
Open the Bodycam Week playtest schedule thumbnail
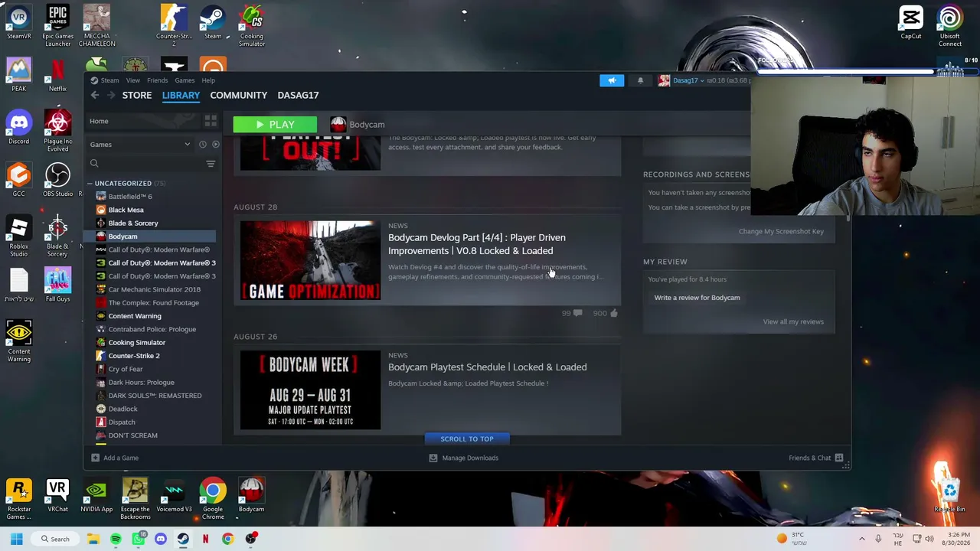coord(310,390)
